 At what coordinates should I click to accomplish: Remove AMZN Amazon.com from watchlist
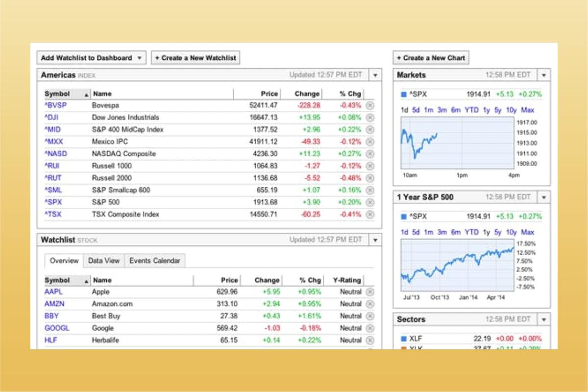370,304
